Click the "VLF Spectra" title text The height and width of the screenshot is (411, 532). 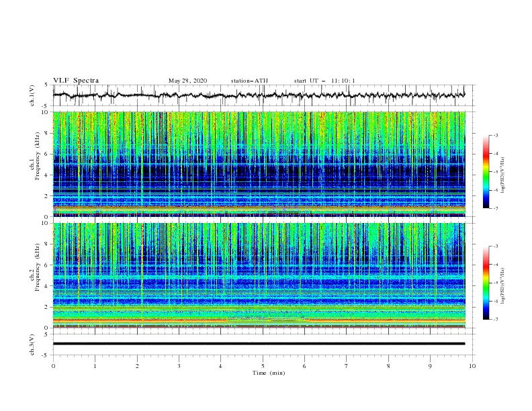click(76, 81)
